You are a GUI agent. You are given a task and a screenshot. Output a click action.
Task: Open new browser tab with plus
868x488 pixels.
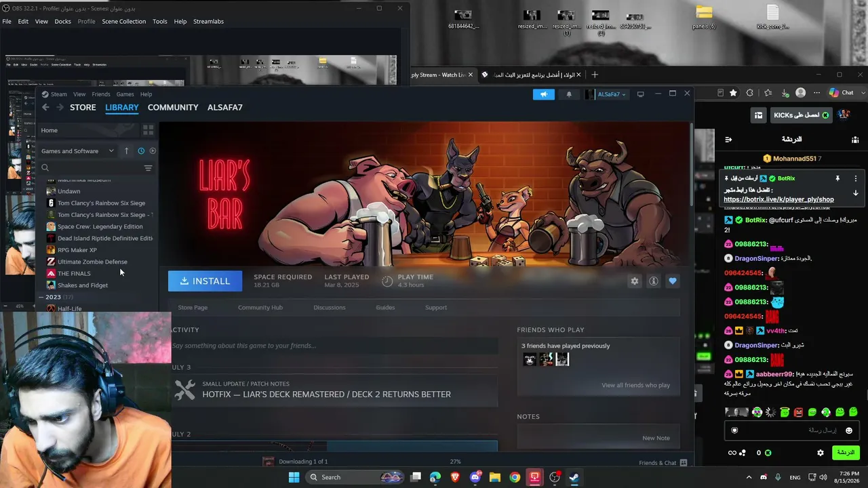(595, 75)
